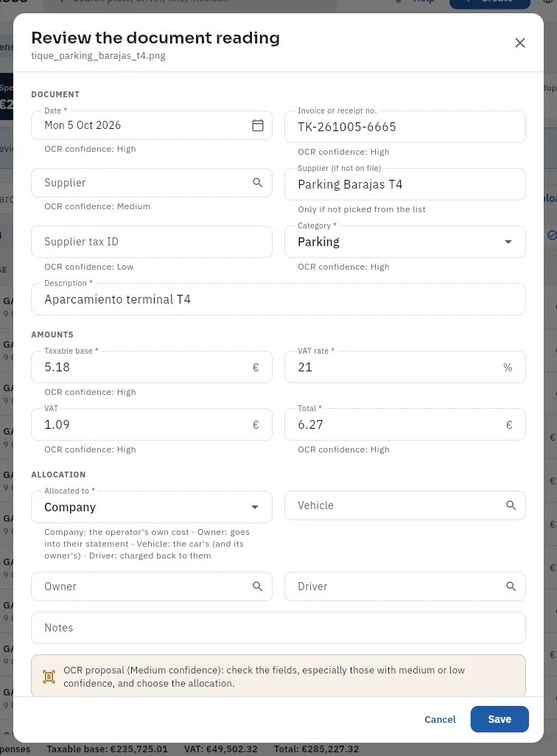
Task: Click the search icon in Driver field
Action: coord(511,587)
